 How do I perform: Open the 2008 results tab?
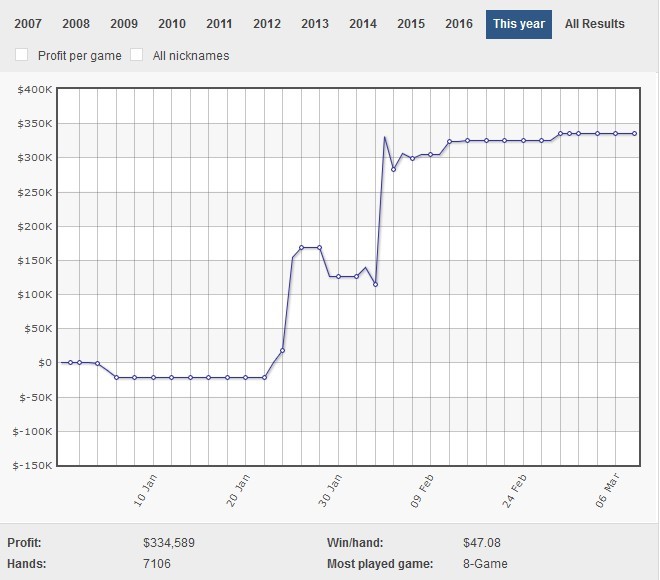[76, 24]
